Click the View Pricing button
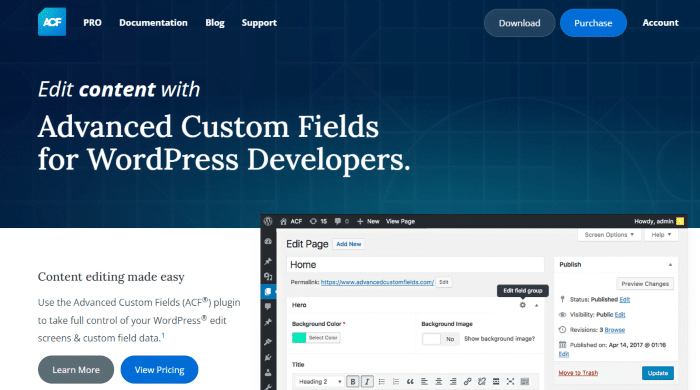 tap(159, 369)
